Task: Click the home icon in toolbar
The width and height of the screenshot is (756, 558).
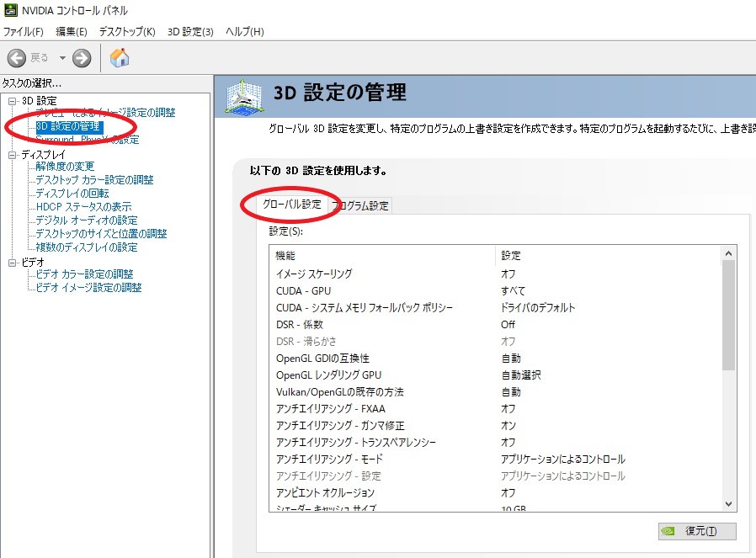Action: (x=119, y=58)
